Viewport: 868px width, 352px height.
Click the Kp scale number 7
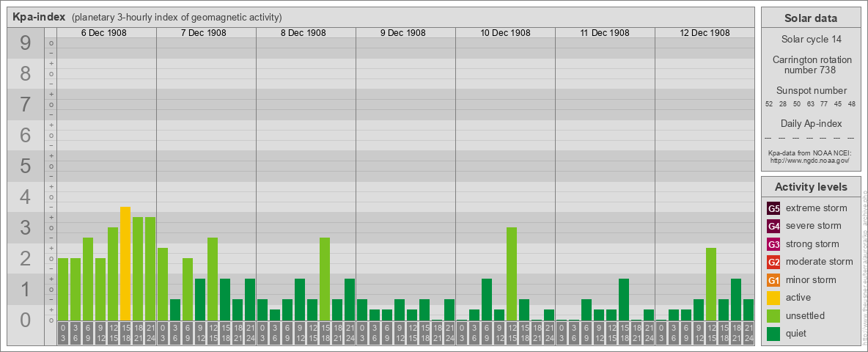click(x=26, y=105)
